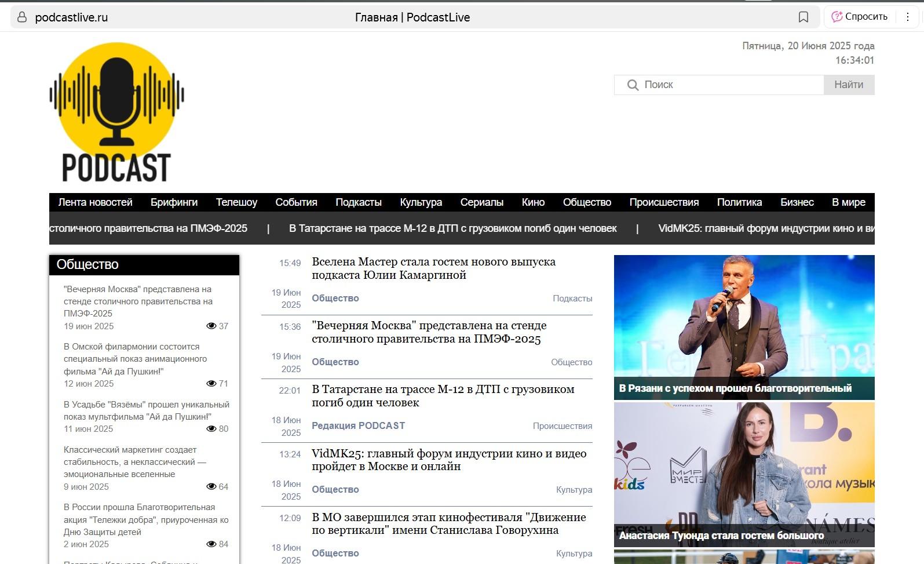Image resolution: width=924 pixels, height=564 pixels.
Task: Click the eye icon with 71 views
Action: coord(211,384)
